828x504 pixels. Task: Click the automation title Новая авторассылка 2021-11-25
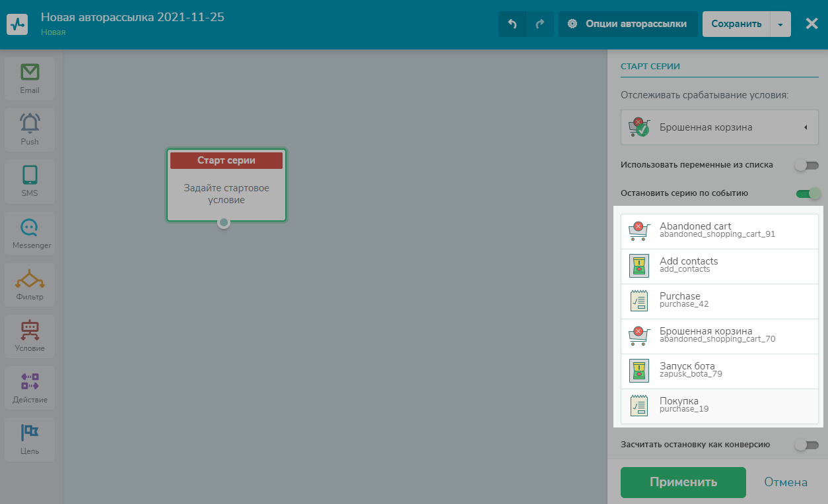133,16
